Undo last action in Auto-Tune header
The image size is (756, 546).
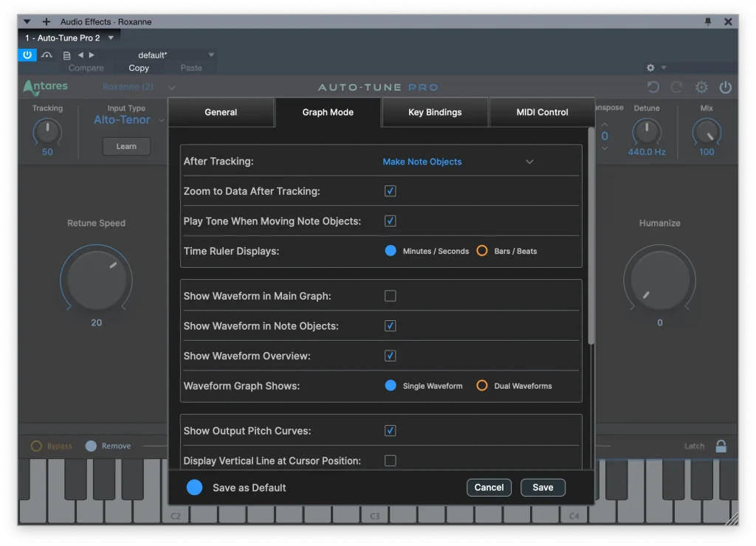point(653,86)
